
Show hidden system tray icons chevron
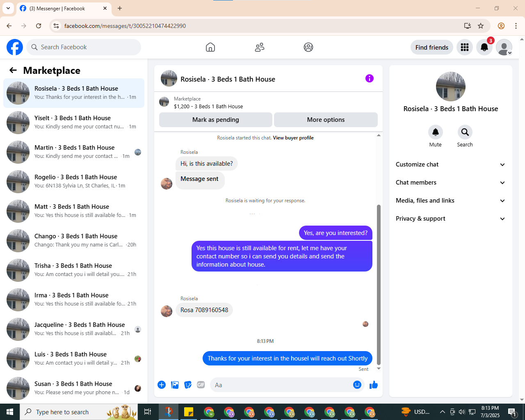442,412
